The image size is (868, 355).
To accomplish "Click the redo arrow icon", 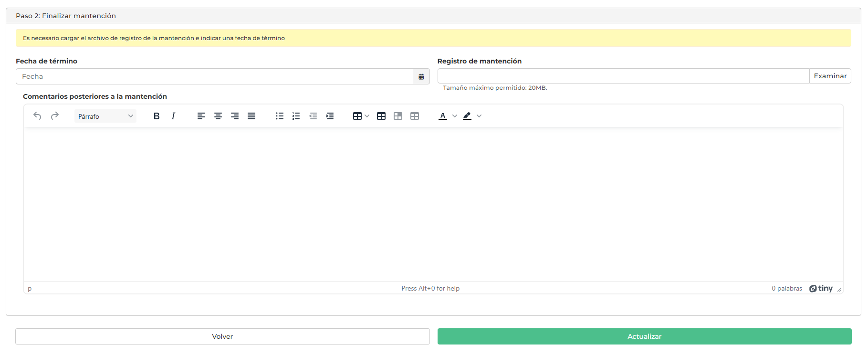I will tap(55, 116).
